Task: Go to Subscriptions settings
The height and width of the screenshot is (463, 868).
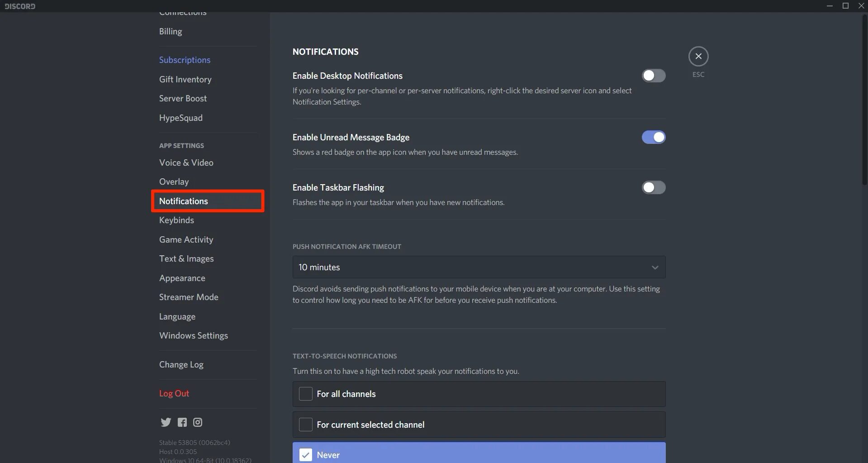Action: click(x=185, y=60)
